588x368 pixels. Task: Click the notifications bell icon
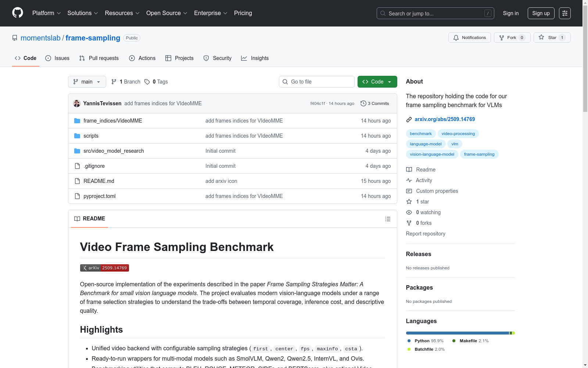[456, 38]
